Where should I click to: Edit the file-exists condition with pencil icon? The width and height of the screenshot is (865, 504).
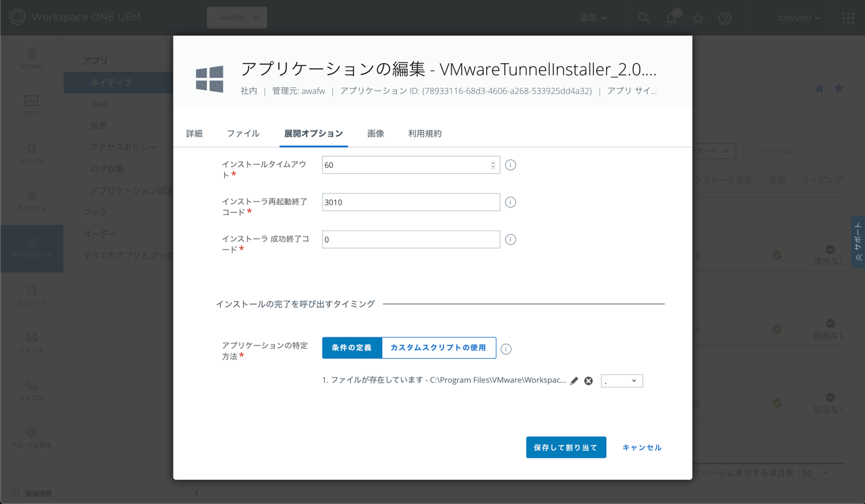[574, 381]
